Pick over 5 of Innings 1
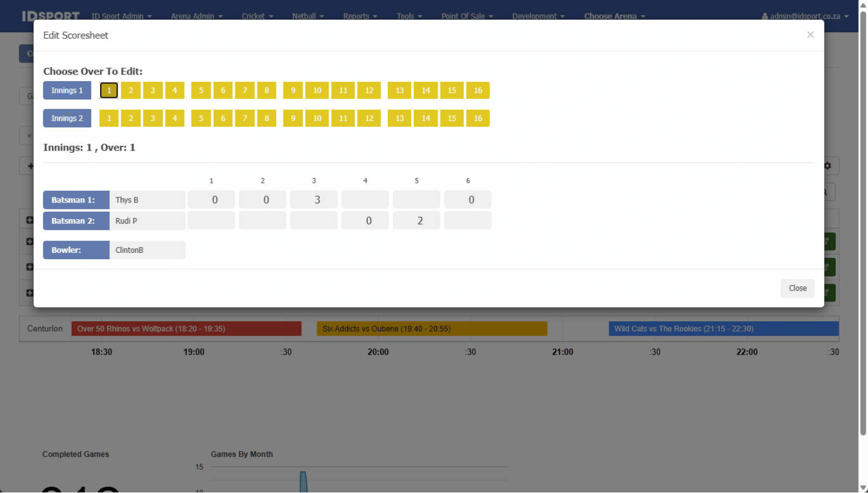868x493 pixels. 201,90
